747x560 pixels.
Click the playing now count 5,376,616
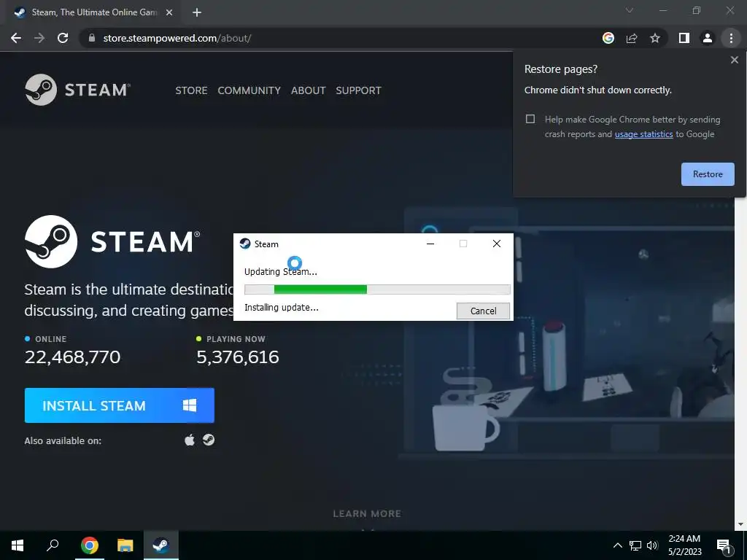tap(238, 357)
